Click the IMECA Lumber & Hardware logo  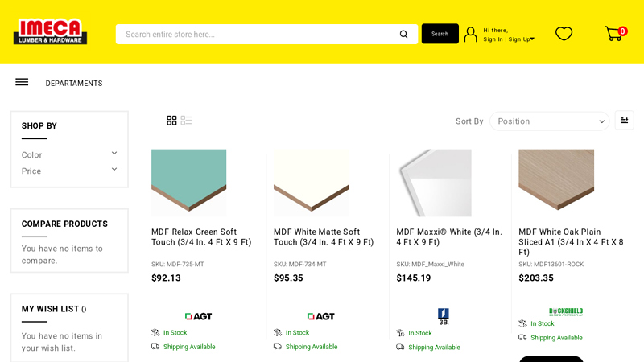pyautogui.click(x=50, y=32)
